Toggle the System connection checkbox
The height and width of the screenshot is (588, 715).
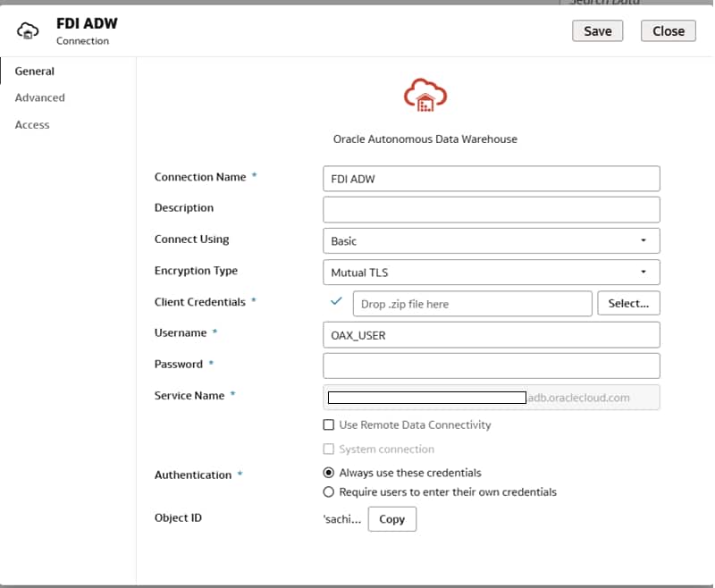[x=328, y=449]
